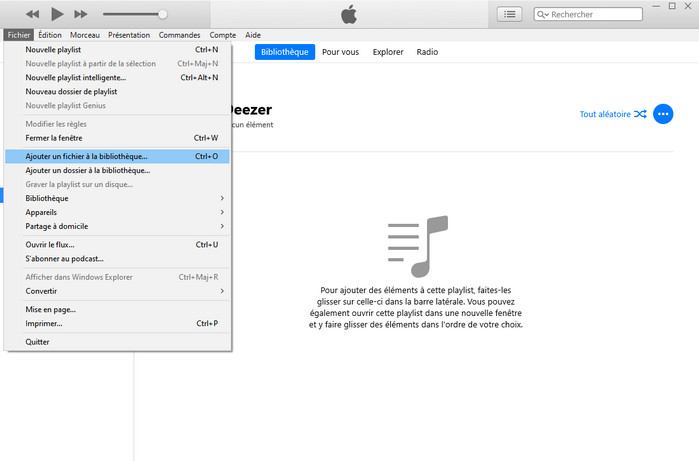
Task: Click the search magnifier dropdown icon
Action: coord(543,14)
